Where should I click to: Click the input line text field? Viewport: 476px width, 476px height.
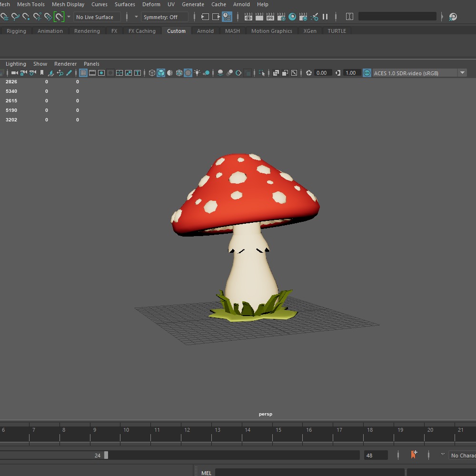click(x=397, y=16)
